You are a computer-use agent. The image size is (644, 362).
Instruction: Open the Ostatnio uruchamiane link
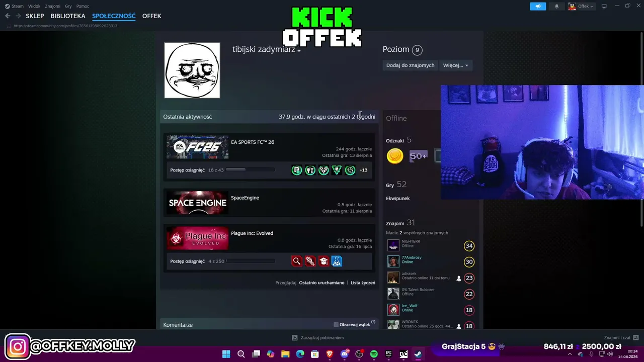(x=322, y=283)
